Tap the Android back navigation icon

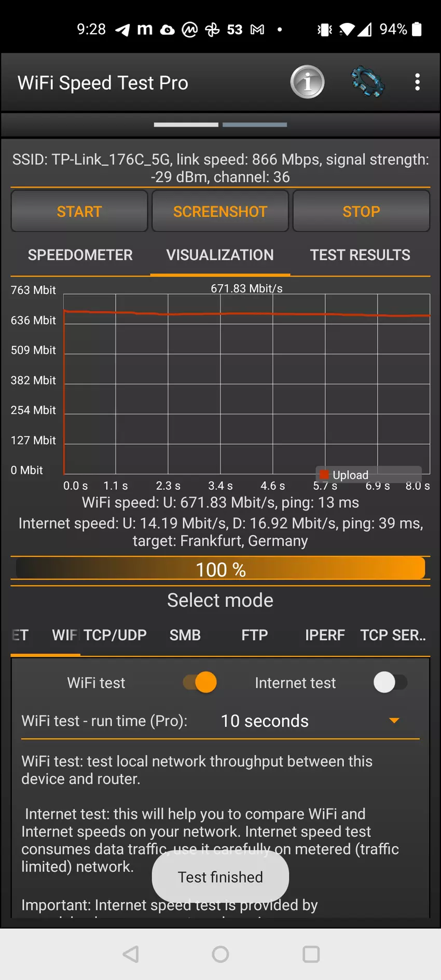pos(131,954)
